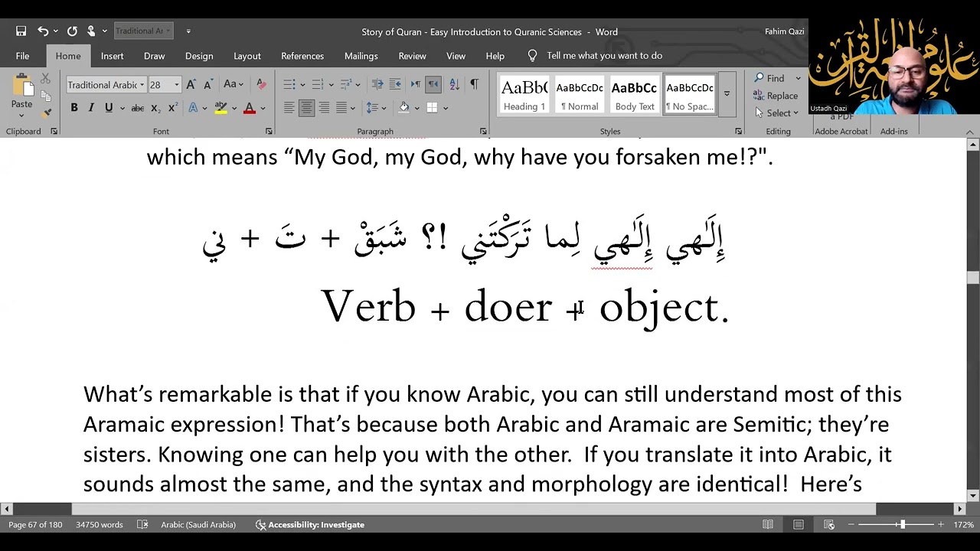This screenshot has width=980, height=551.
Task: Click the zoom slider handle
Action: point(903,524)
